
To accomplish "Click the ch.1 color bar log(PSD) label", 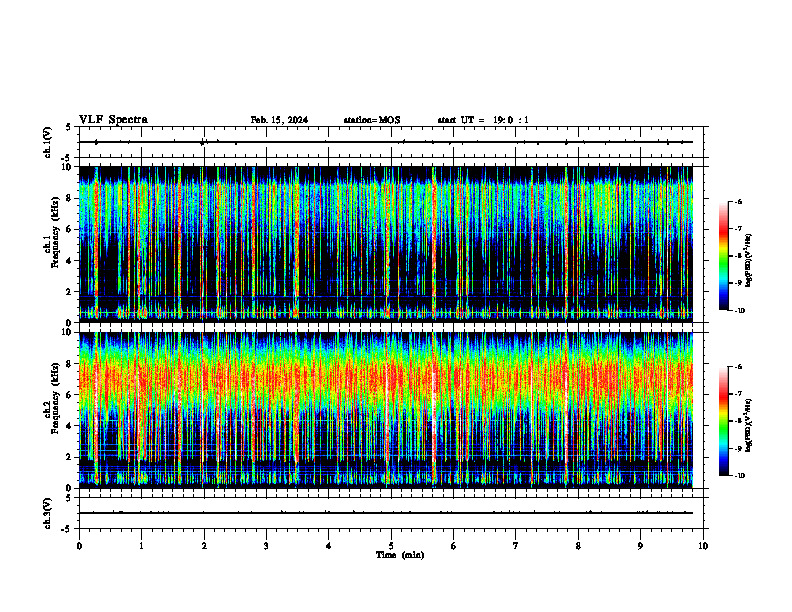I will click(749, 261).
